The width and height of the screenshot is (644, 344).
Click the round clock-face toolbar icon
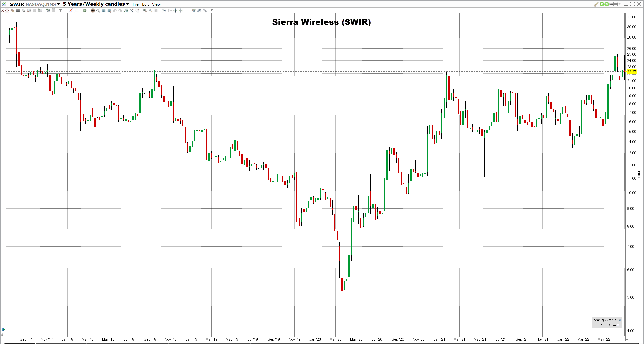[29, 10]
